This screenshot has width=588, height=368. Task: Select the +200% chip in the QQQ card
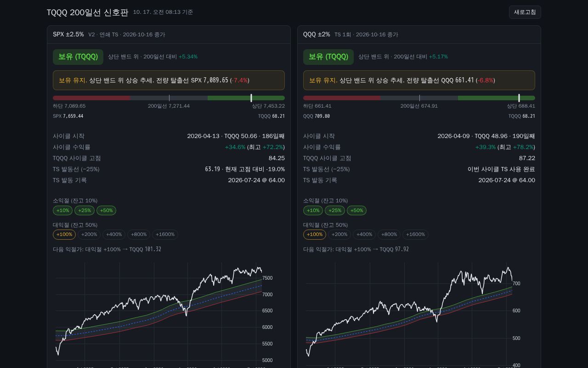coord(339,235)
